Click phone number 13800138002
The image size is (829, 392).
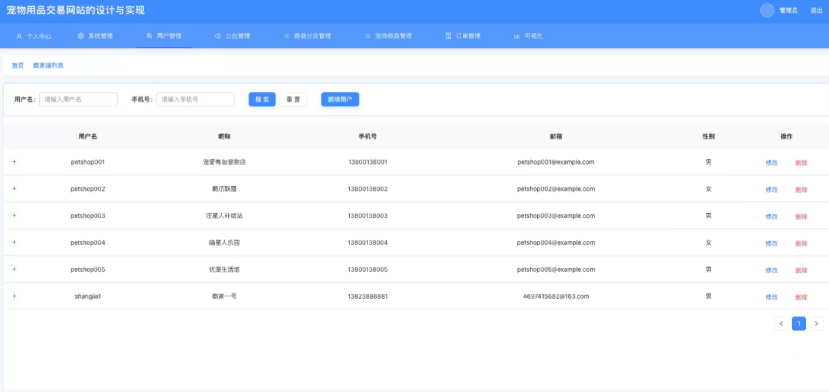[x=367, y=189]
